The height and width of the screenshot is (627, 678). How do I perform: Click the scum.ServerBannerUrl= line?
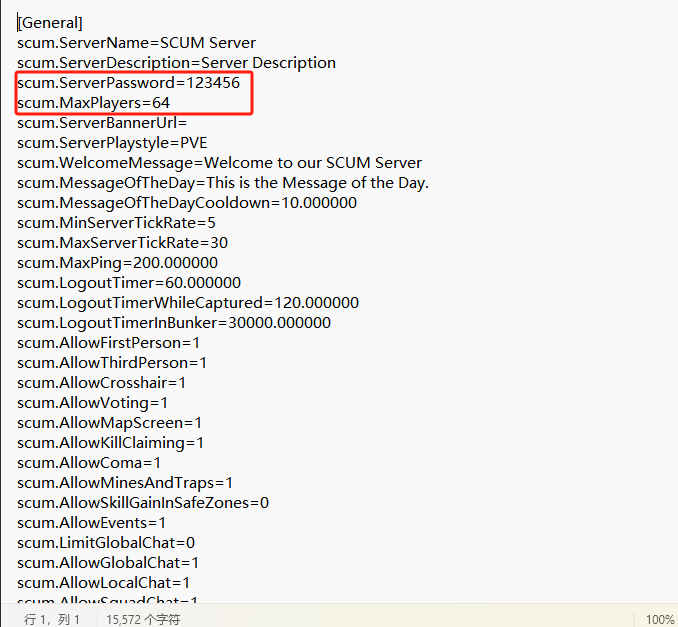pos(102,123)
